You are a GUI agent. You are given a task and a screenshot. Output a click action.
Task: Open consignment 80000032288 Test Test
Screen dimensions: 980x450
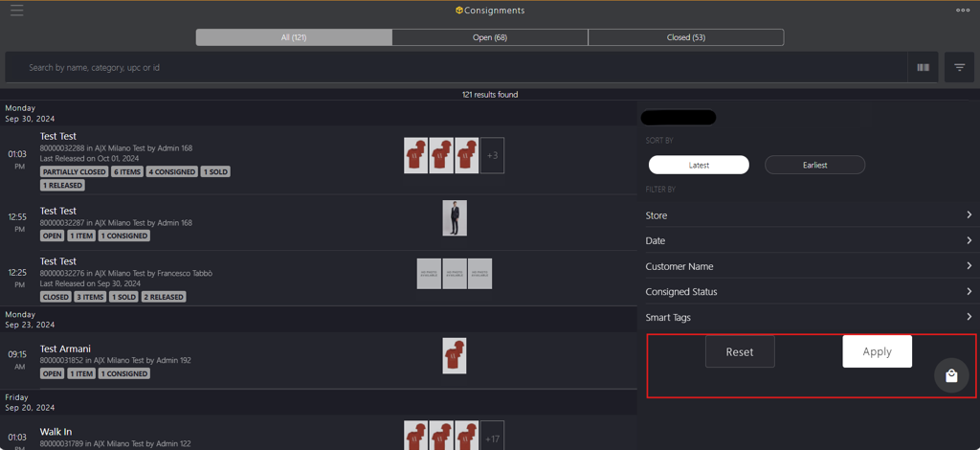[319, 160]
